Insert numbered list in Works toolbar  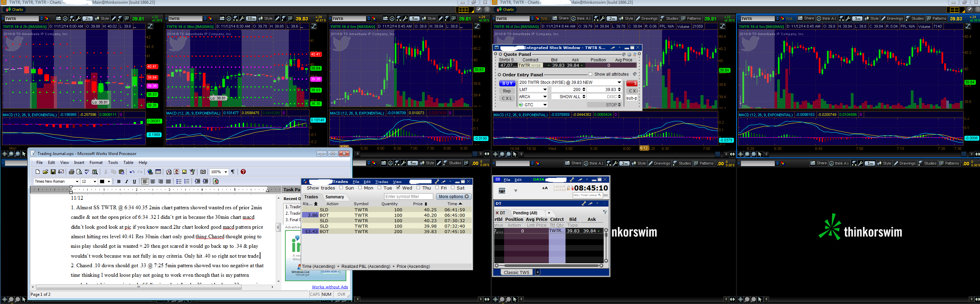click(187, 182)
